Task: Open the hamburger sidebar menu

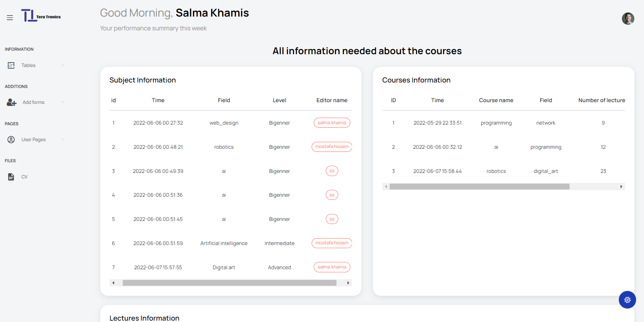Action: point(10,18)
